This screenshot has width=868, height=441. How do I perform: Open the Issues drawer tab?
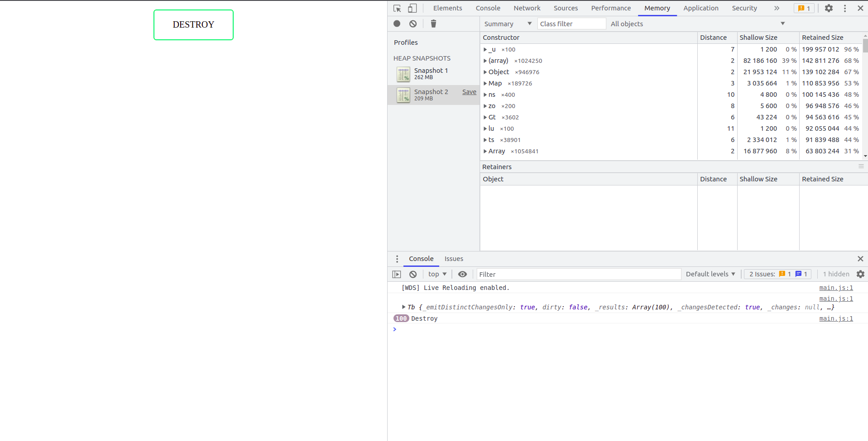point(454,259)
